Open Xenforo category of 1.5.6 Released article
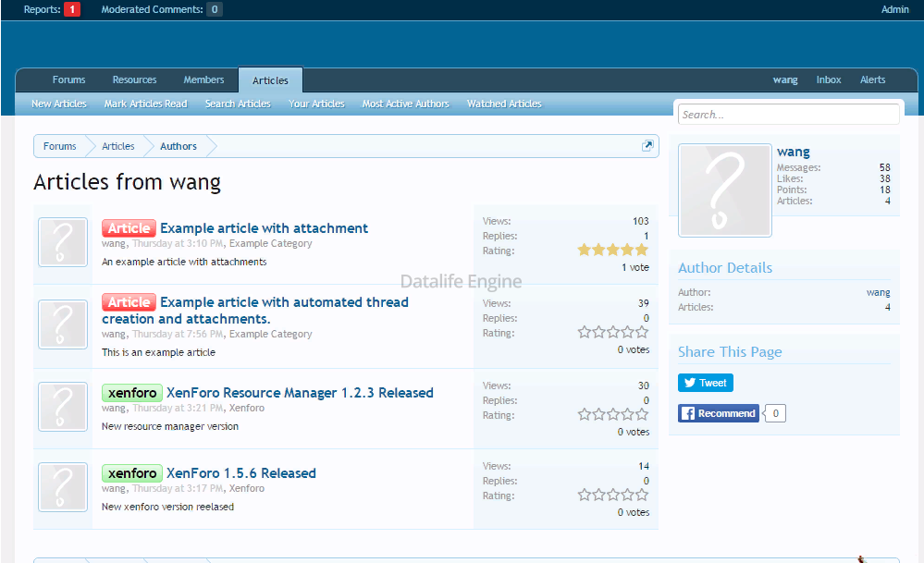 (x=246, y=488)
